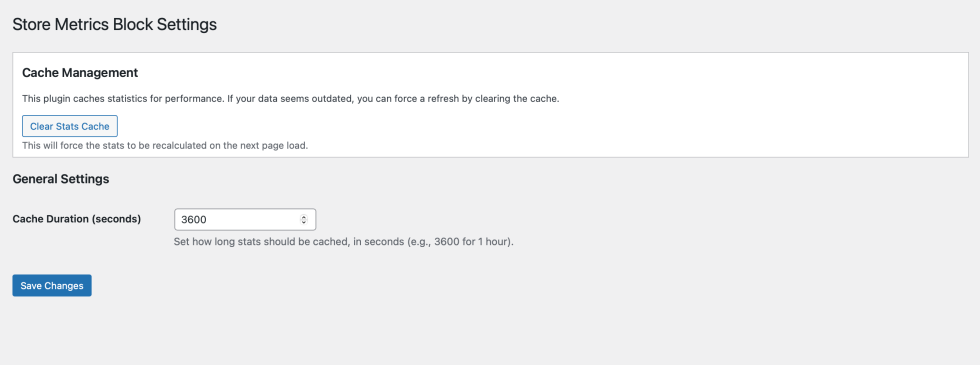Viewport: 980px width, 365px height.
Task: Click the '(seconds)' part of the duration label
Action: [x=116, y=219]
